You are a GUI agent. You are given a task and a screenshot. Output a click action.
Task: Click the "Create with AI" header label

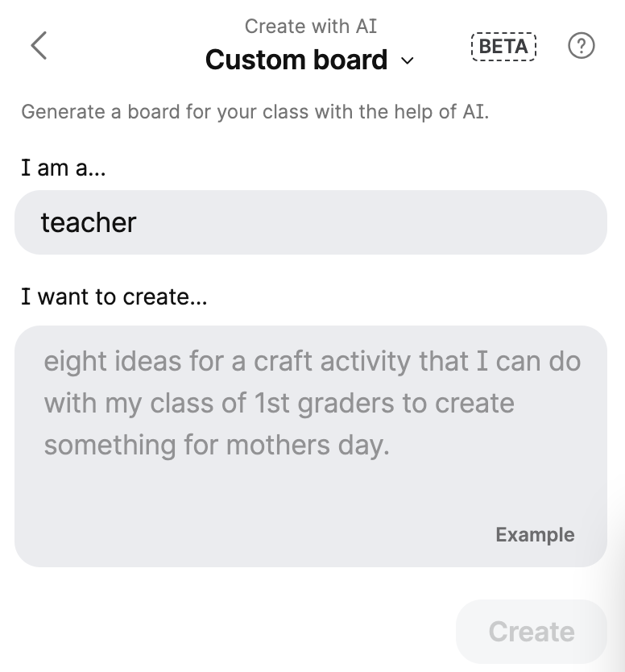click(x=310, y=26)
